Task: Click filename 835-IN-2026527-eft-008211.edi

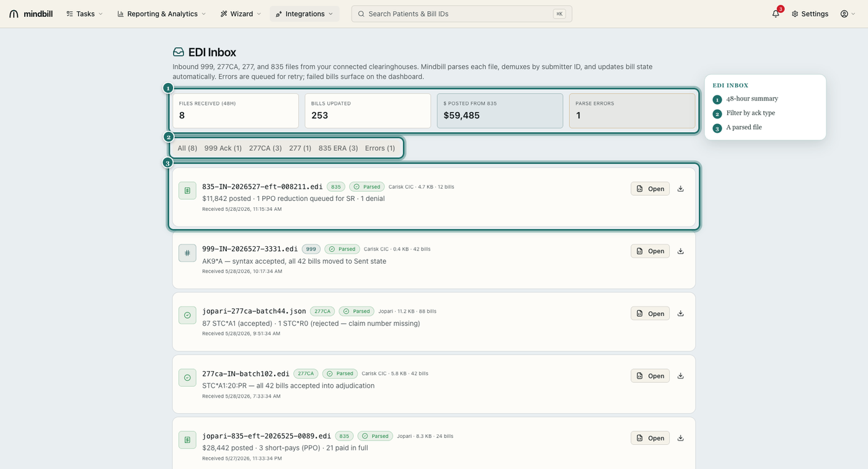Action: [262, 187]
